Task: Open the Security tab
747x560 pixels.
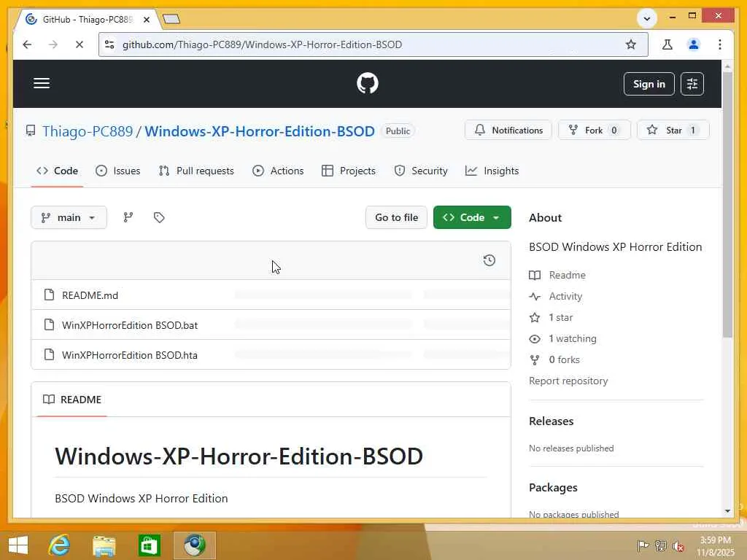Action: point(421,171)
